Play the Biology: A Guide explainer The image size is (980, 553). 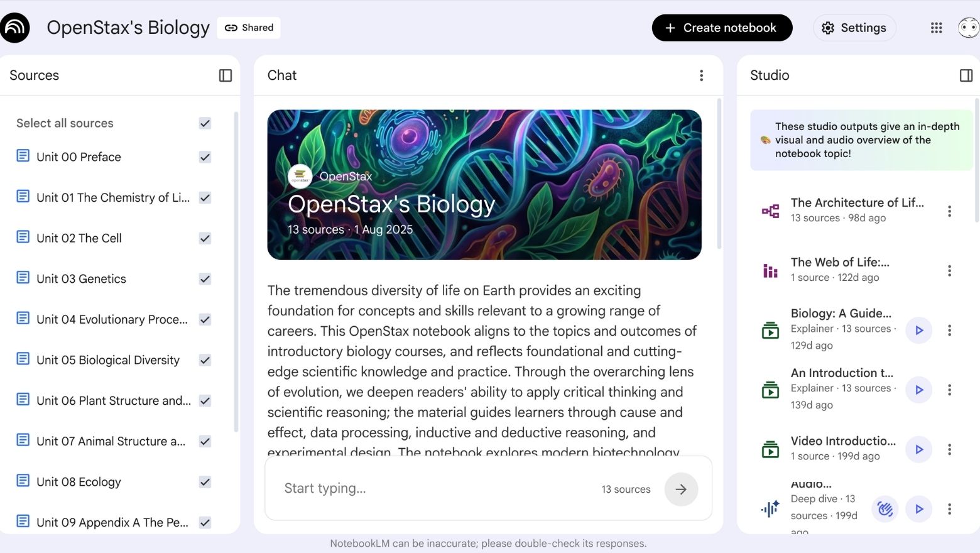[x=918, y=330]
